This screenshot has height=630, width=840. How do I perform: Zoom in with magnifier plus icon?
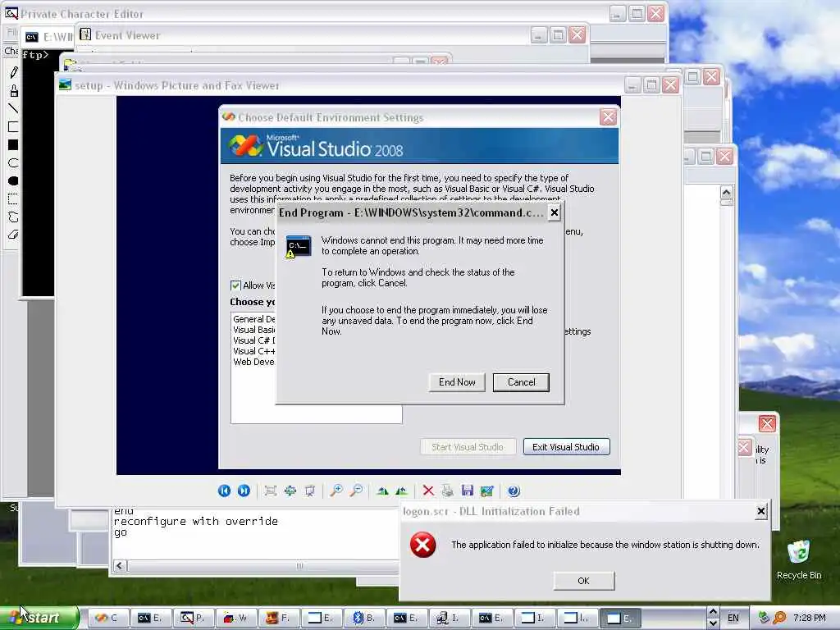tap(336, 491)
